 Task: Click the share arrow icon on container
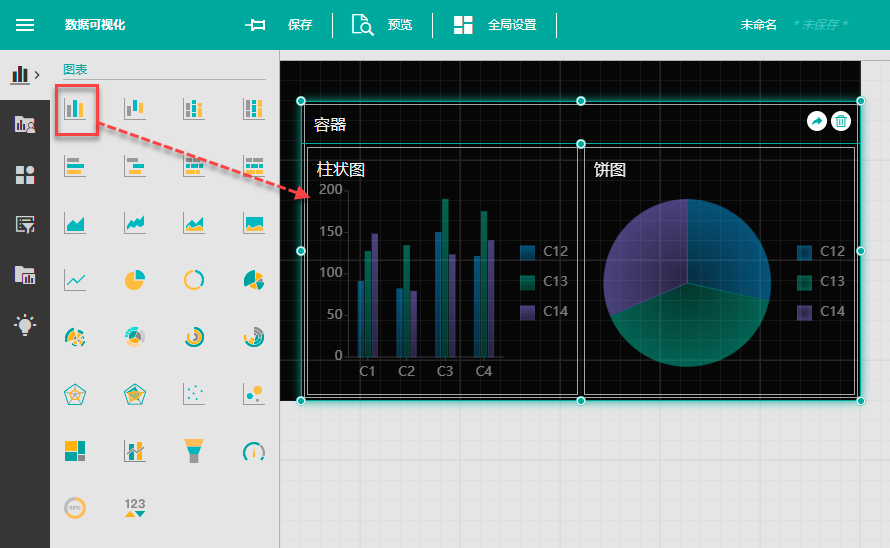tap(816, 121)
